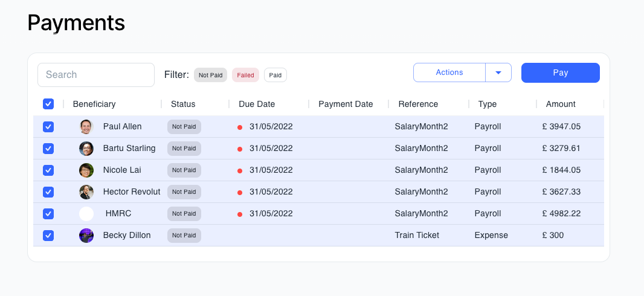Click the red overdue dot in HMRC row

[x=240, y=214]
